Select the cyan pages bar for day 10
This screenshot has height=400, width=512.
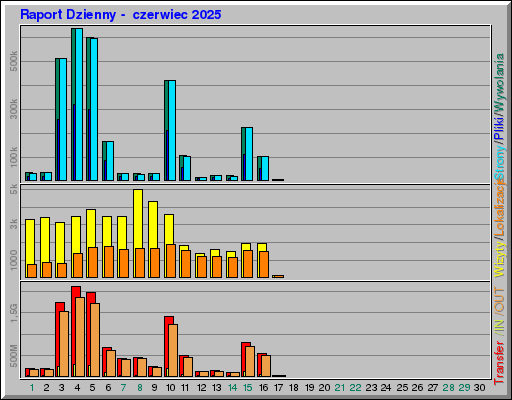click(x=172, y=130)
